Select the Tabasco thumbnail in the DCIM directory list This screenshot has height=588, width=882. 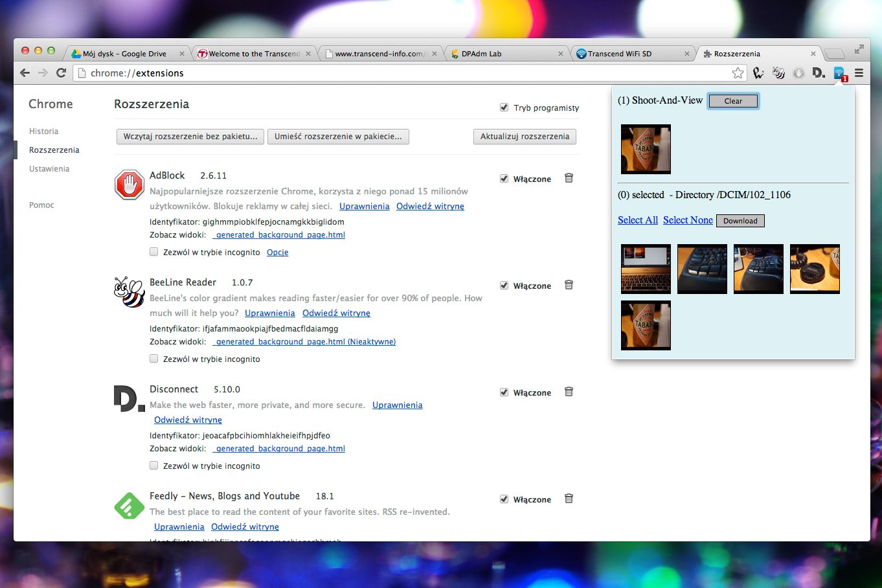pos(646,325)
